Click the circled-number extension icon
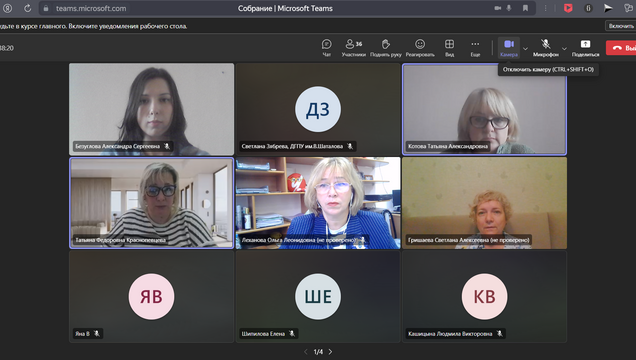This screenshot has height=360, width=636. (588, 8)
